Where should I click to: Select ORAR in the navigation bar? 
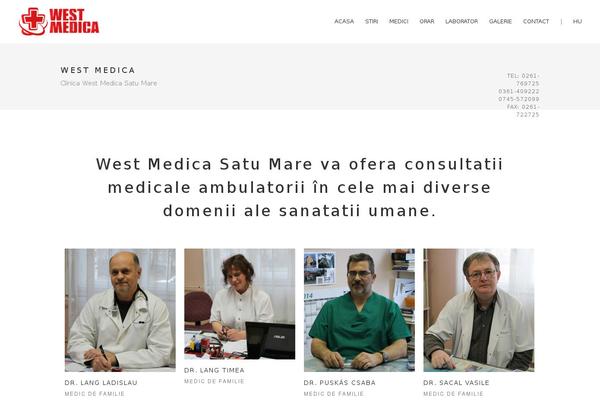427,21
